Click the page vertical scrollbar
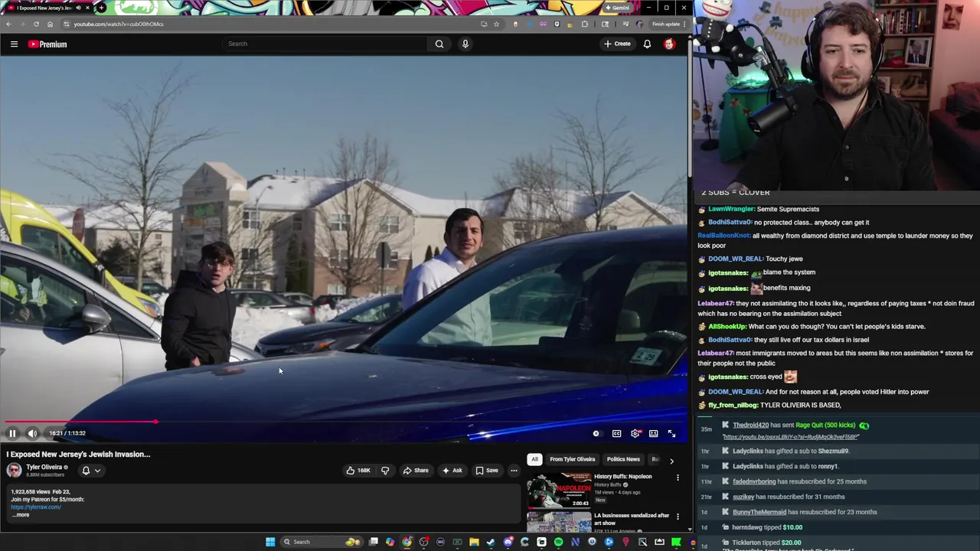This screenshot has width=980, height=551. point(690,107)
